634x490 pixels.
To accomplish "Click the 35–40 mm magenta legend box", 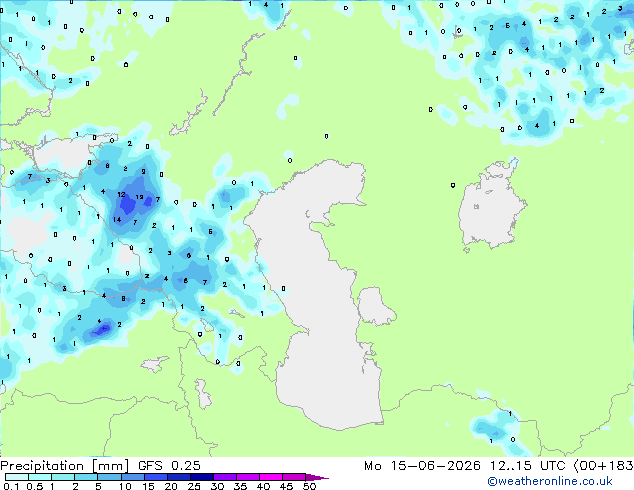I will 248,477.
